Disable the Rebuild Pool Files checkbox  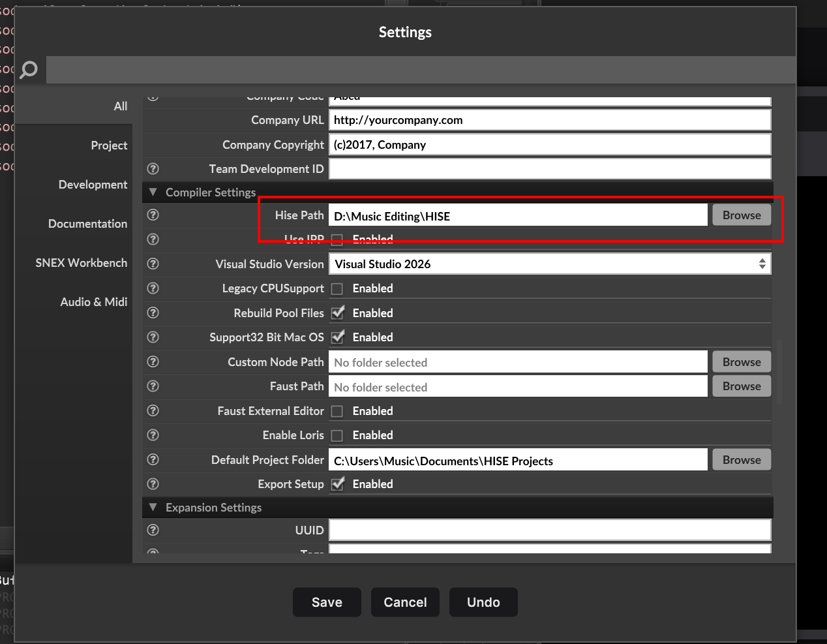click(337, 313)
